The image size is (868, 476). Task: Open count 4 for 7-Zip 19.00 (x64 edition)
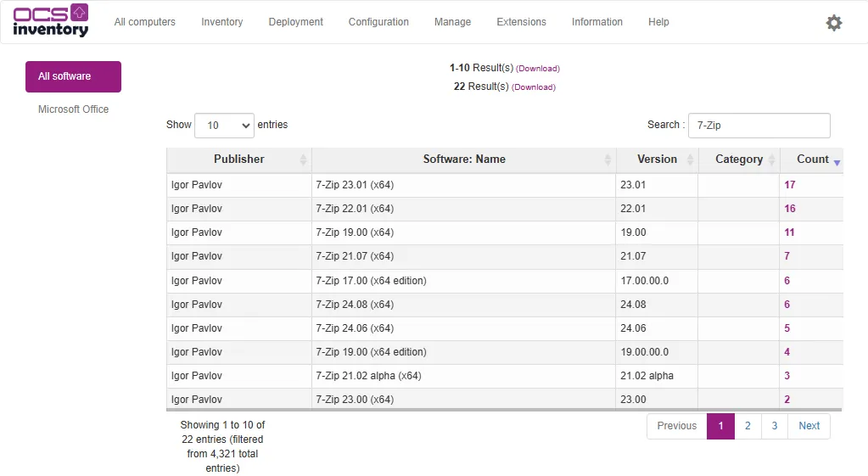point(787,352)
